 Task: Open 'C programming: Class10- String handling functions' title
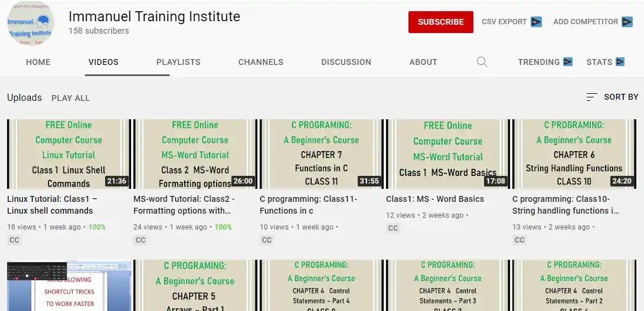tap(565, 205)
